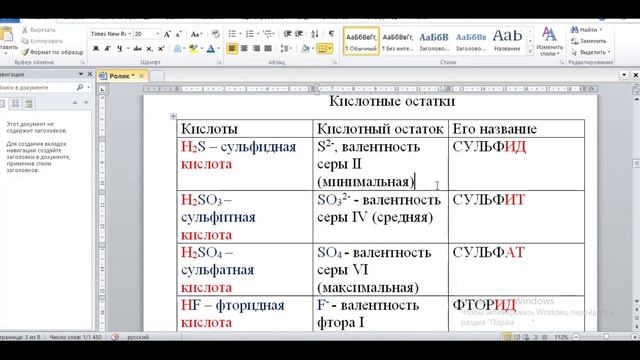640x360 pixels.
Task: Click the ruler tab selector
Action: click(102, 89)
